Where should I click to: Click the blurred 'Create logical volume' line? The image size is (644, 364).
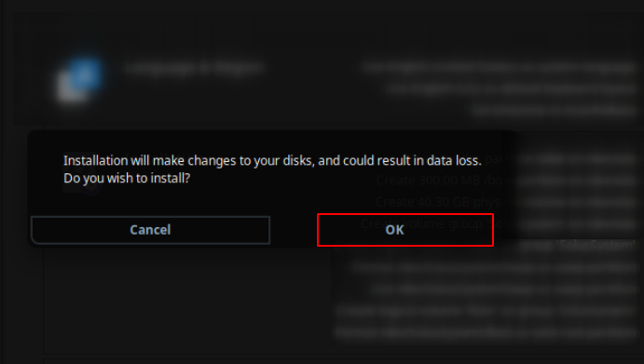(x=486, y=311)
